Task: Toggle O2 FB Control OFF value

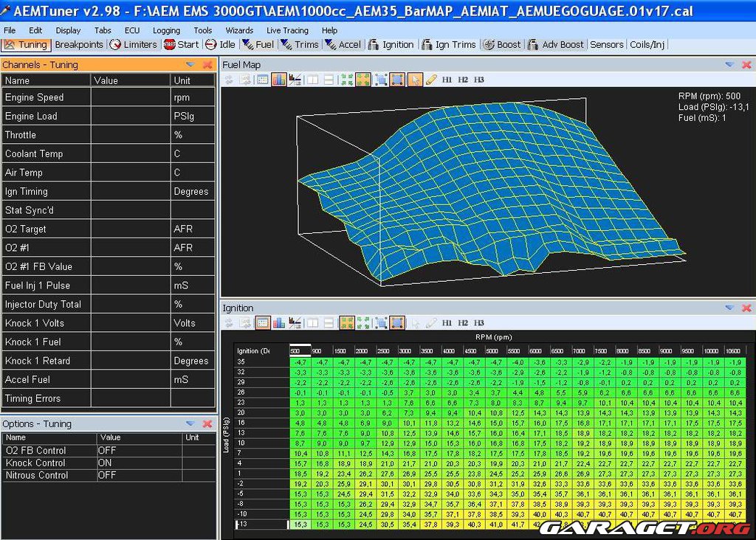Action: tap(140, 451)
